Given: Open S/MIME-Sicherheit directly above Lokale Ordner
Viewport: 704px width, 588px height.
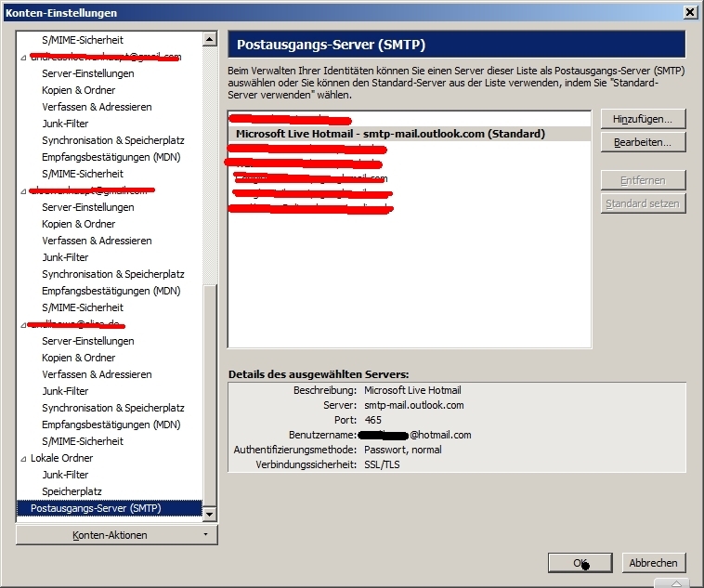Looking at the screenshot, I should pyautogui.click(x=82, y=441).
